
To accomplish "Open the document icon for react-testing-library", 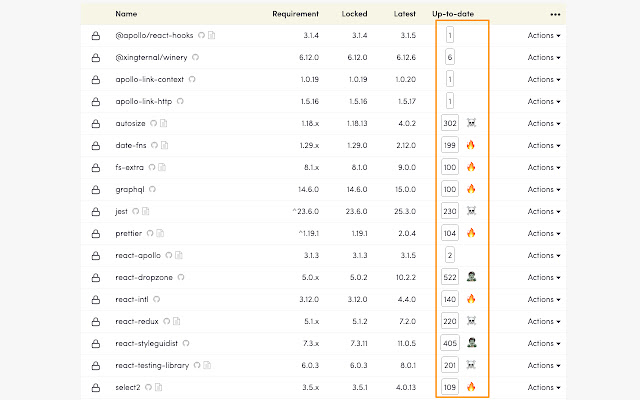I will (x=207, y=365).
